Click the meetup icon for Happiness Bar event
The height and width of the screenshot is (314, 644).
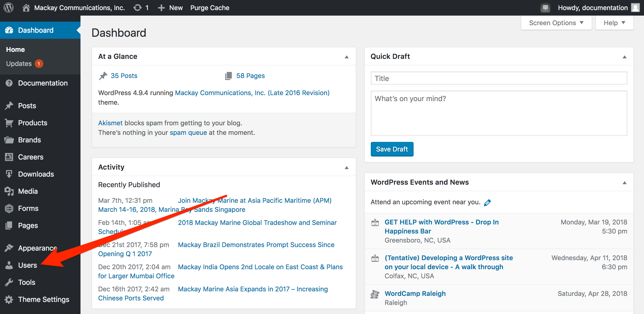pyautogui.click(x=375, y=223)
